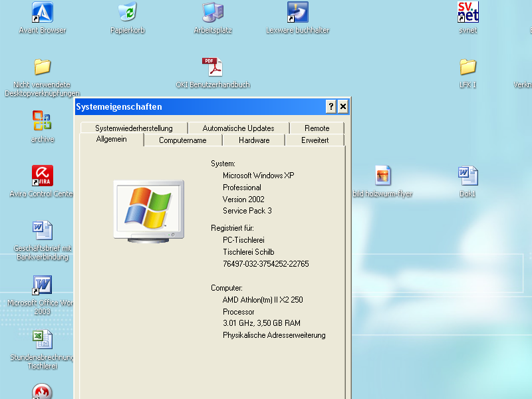This screenshot has height=399, width=532.
Task: Open the svnet desktop shortcut
Action: pyautogui.click(x=468, y=18)
